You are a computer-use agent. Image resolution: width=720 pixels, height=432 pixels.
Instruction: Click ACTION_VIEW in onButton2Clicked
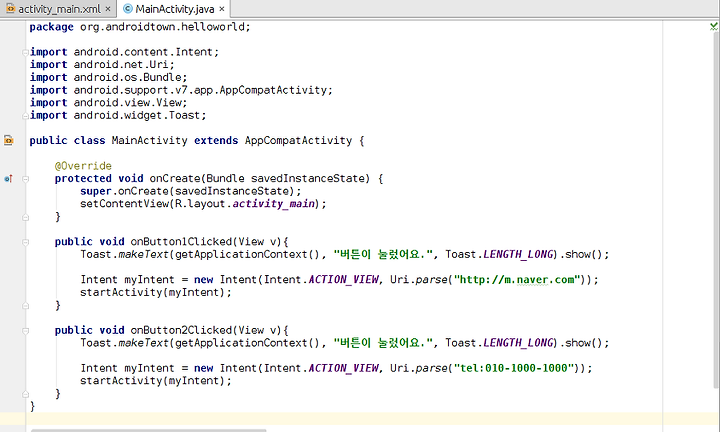pyautogui.click(x=343, y=368)
